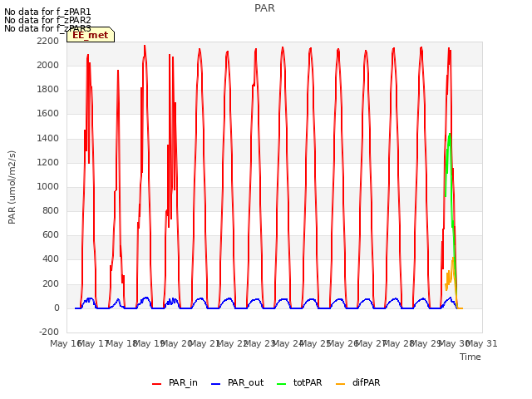Screen dimensions: 532x399
Task: Click the 800 y-axis tick label
Action: pos(51,210)
